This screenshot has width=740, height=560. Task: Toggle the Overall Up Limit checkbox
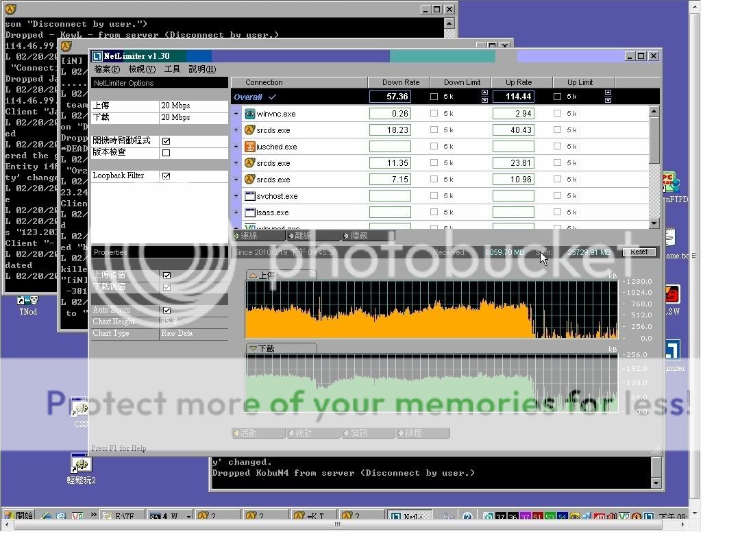tap(557, 97)
